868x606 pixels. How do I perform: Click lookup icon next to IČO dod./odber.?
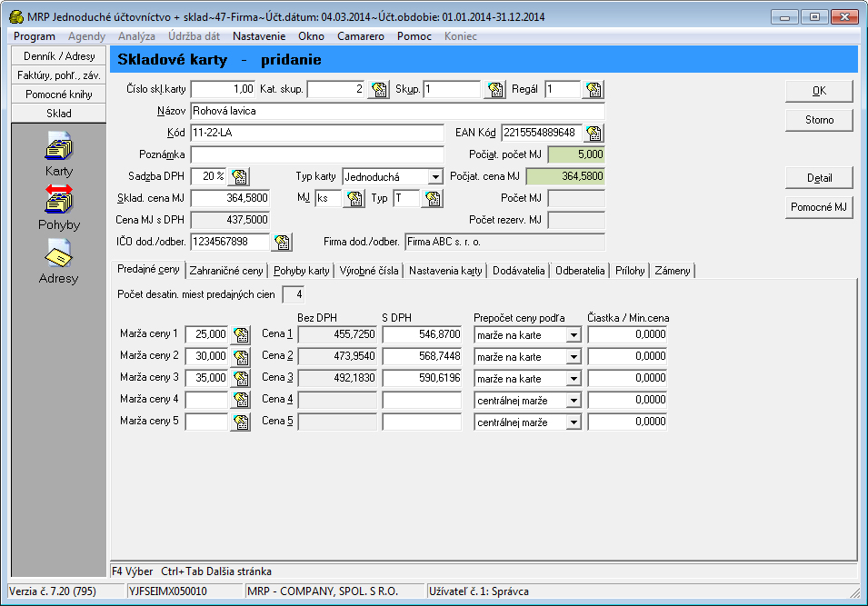coord(282,242)
